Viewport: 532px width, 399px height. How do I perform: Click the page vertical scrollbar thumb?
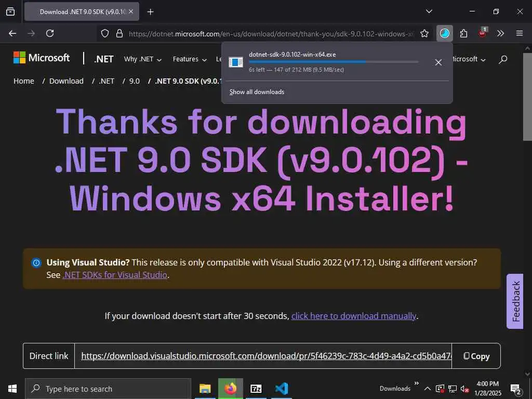coord(527,97)
